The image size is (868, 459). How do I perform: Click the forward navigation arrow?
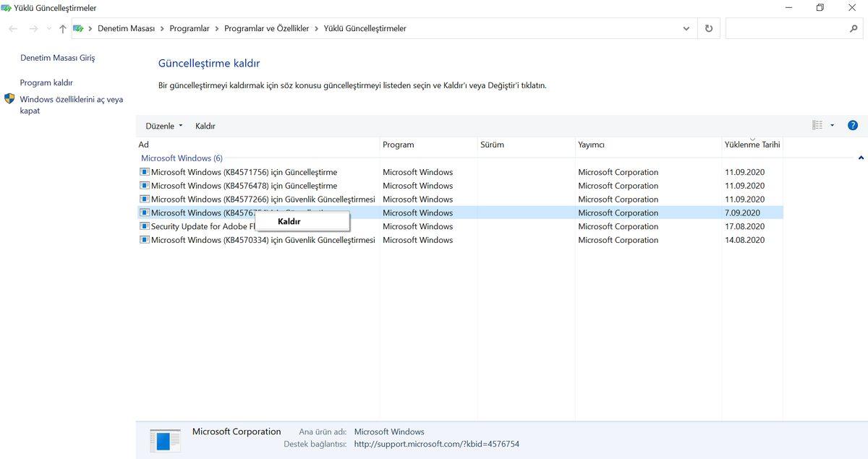[33, 28]
